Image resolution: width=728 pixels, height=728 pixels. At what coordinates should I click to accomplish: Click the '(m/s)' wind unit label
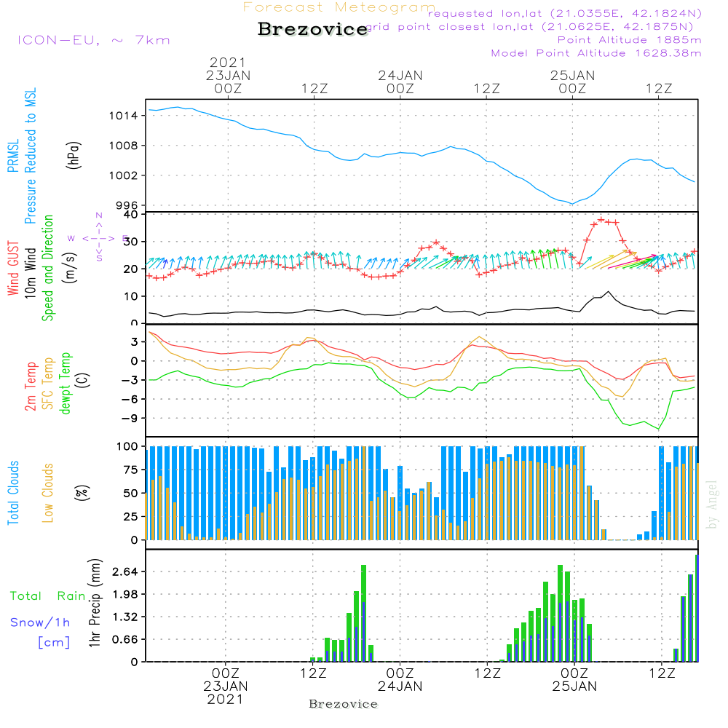point(71,268)
